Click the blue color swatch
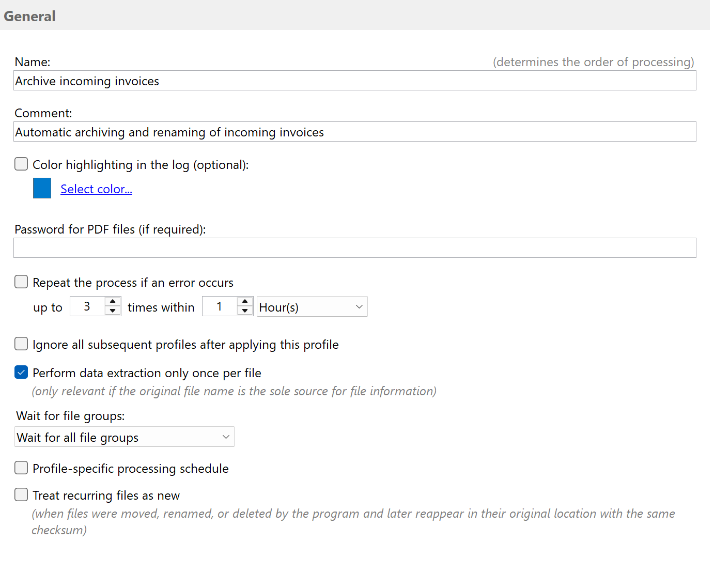The height and width of the screenshot is (588, 714). (42, 188)
